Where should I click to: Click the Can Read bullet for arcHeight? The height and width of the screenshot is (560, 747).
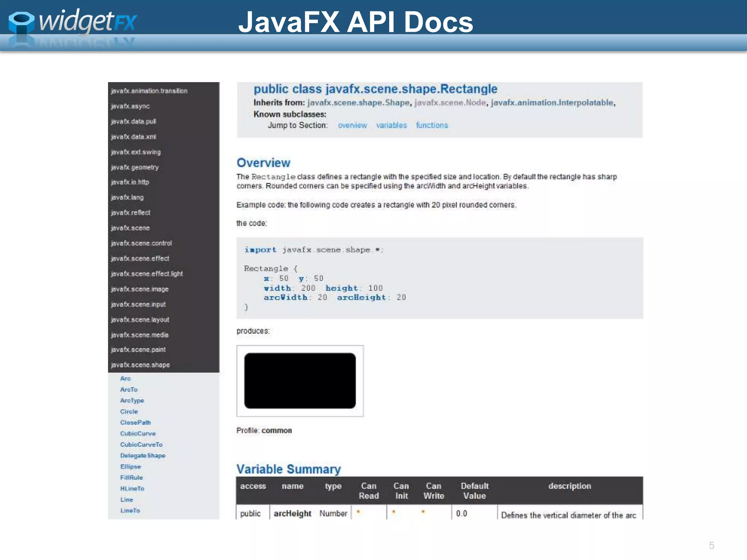coord(359,512)
